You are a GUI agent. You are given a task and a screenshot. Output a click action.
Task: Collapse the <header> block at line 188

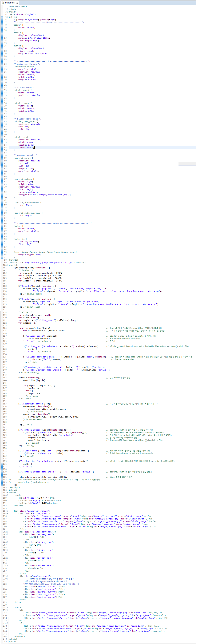coord(7,495)
